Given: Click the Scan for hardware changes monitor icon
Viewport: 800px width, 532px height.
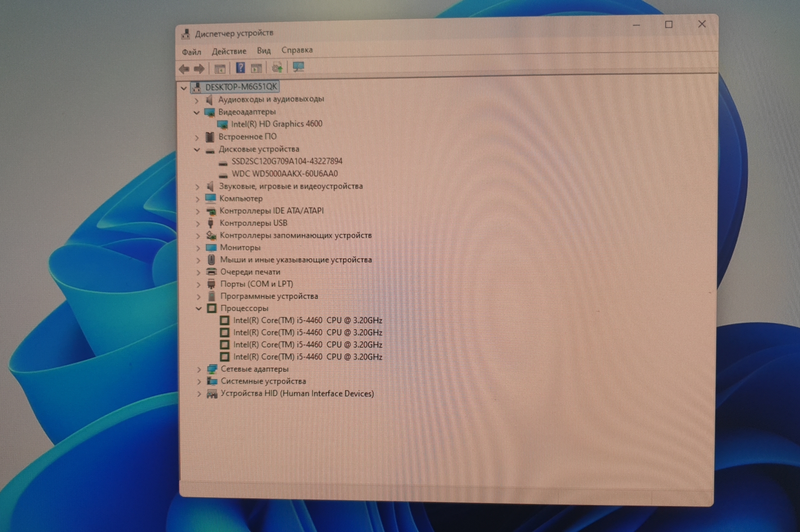Looking at the screenshot, I should coord(299,67).
